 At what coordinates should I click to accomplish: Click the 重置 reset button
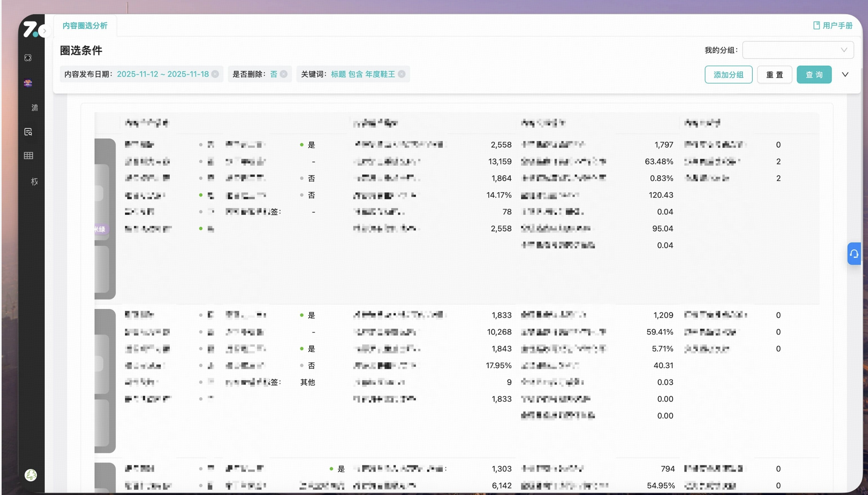[x=774, y=74]
